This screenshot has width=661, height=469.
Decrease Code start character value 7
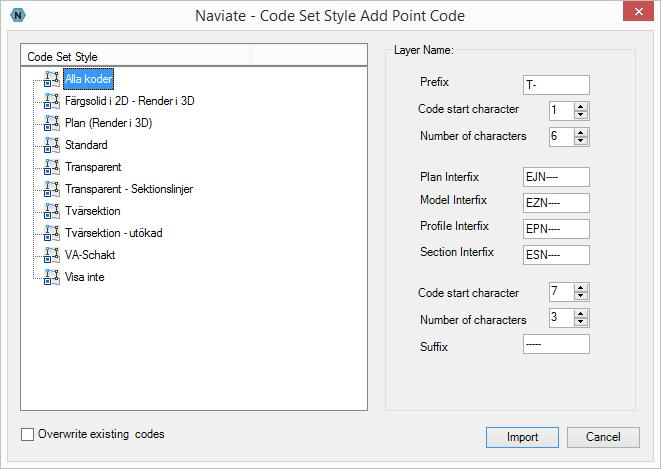click(581, 296)
